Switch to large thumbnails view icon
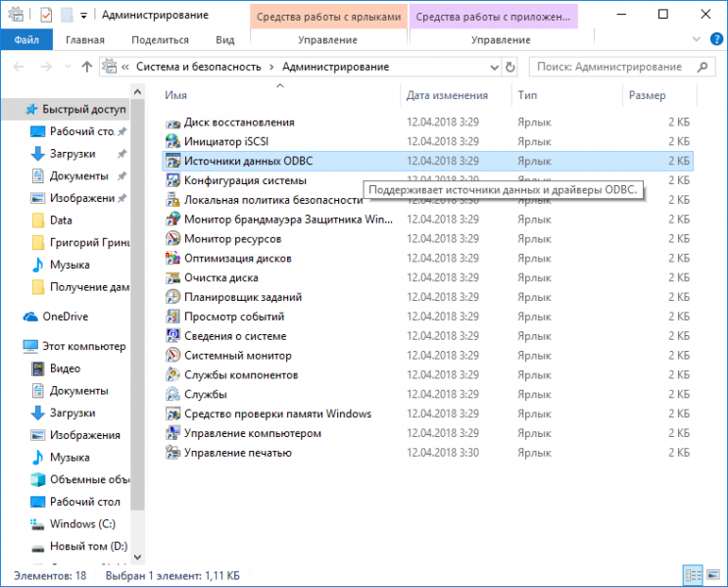 pyautogui.click(x=712, y=576)
